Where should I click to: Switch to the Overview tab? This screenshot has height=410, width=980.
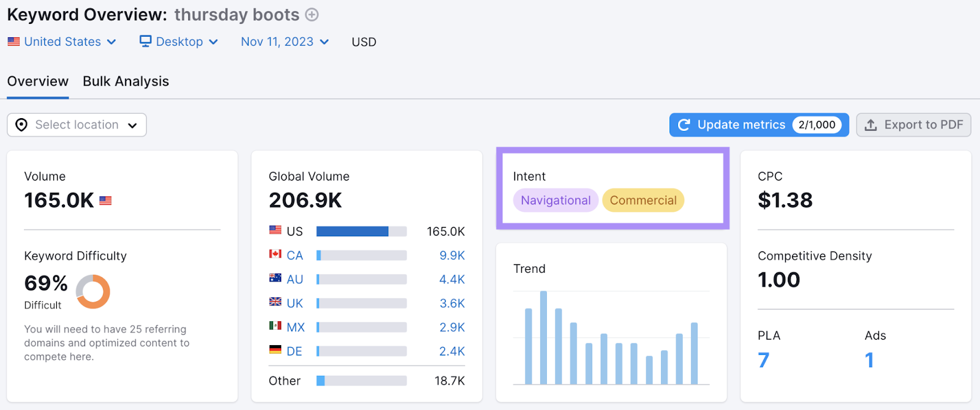(38, 81)
